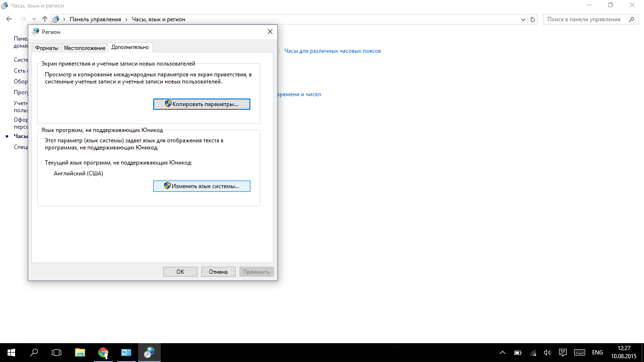Expand the address bar history dropdown

(x=523, y=19)
